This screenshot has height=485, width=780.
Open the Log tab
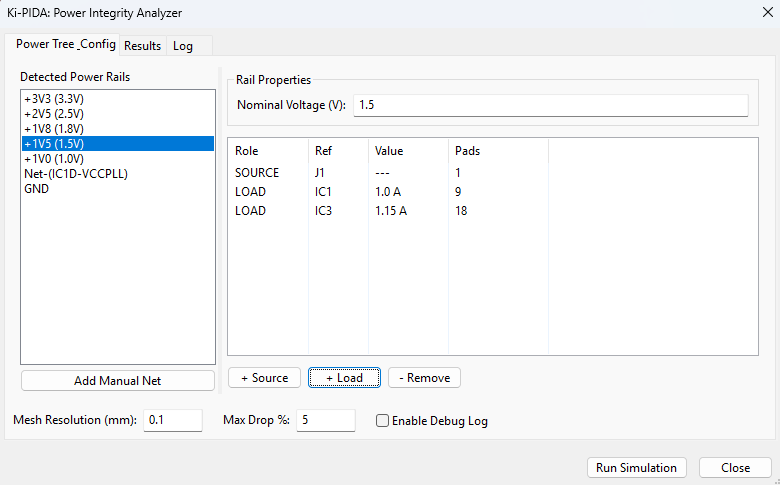pos(183,46)
